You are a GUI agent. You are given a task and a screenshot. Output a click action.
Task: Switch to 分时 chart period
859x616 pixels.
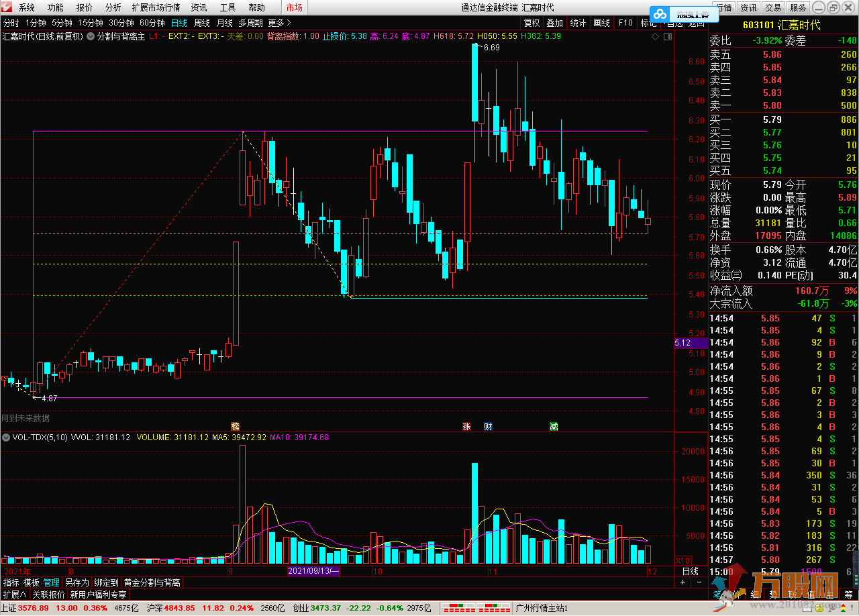[11, 23]
